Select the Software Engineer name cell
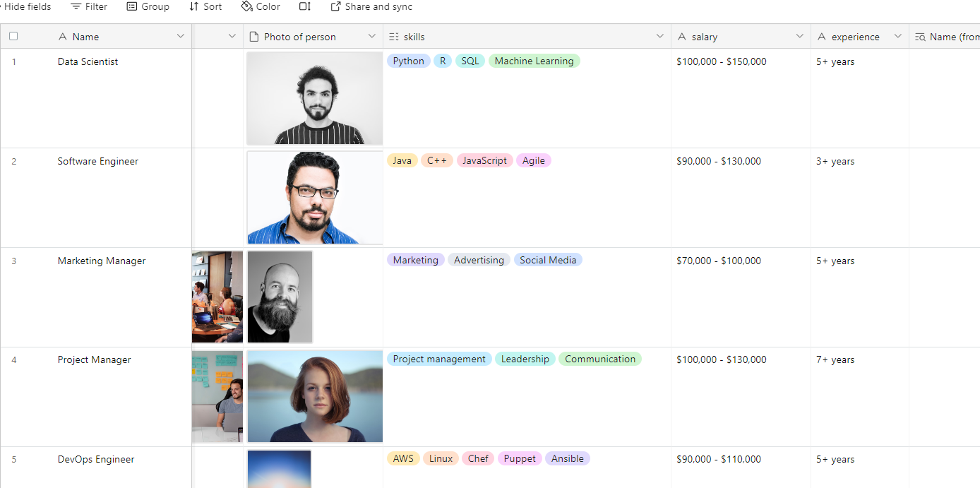Viewport: 980px width, 488px height. (121, 198)
